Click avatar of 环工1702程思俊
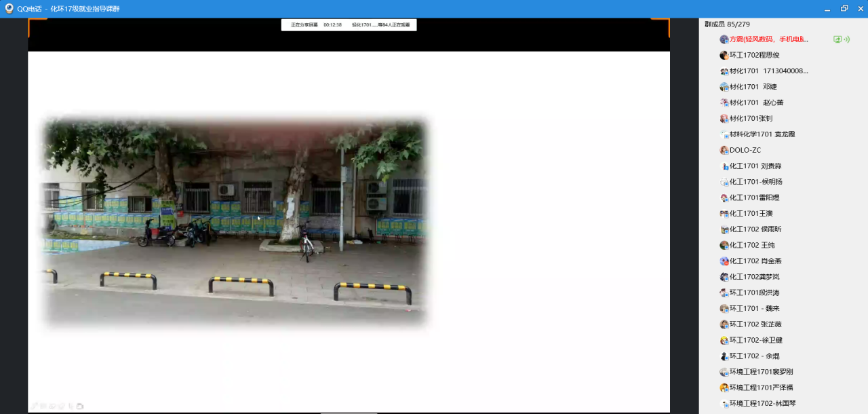Image resolution: width=868 pixels, height=414 pixels. [724, 56]
